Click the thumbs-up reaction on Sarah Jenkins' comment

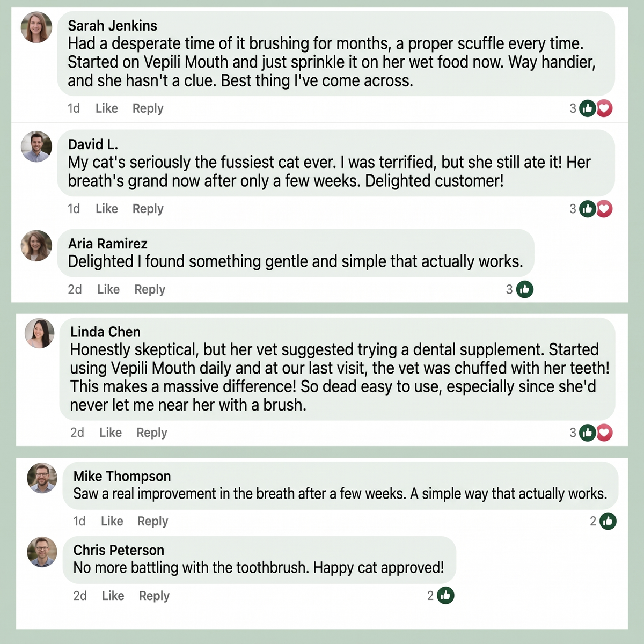[x=588, y=108]
